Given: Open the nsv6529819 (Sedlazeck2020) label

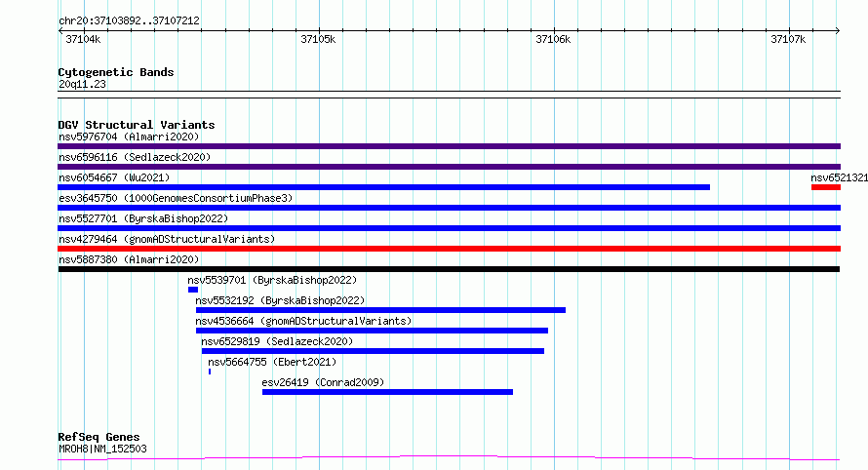Looking at the screenshot, I should (x=277, y=341).
